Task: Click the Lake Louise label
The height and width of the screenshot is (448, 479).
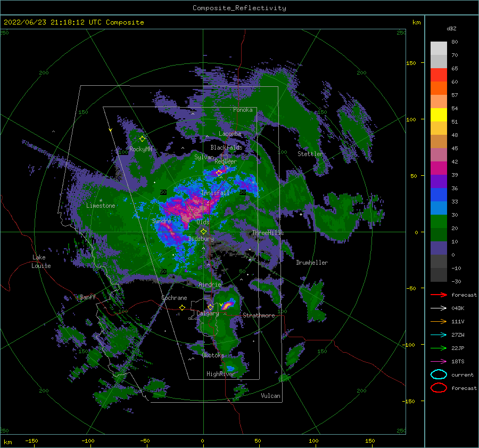Action: point(41,262)
